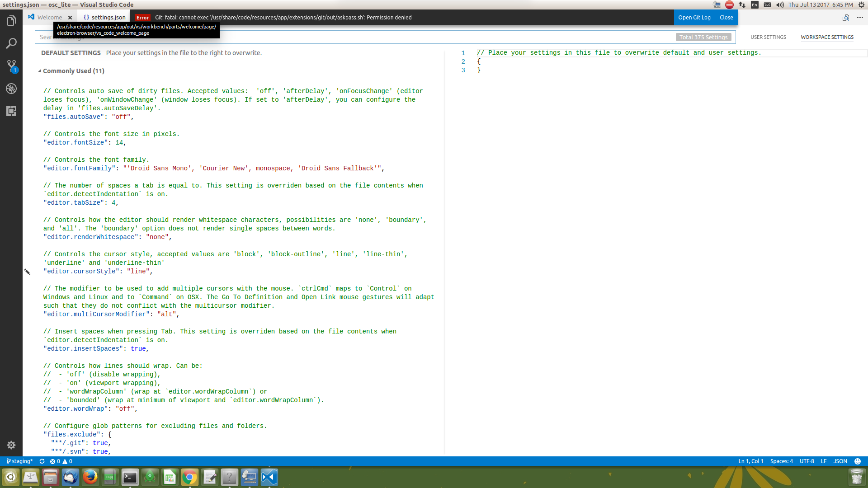Close the Git error notification
This screenshot has height=488, width=868.
pos(726,18)
